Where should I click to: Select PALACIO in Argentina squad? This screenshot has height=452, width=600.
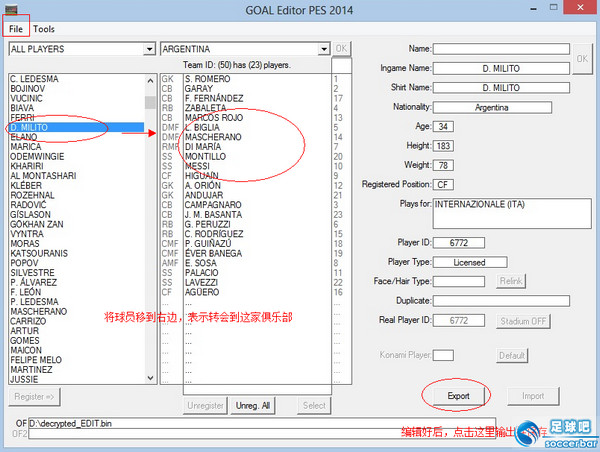click(x=257, y=273)
